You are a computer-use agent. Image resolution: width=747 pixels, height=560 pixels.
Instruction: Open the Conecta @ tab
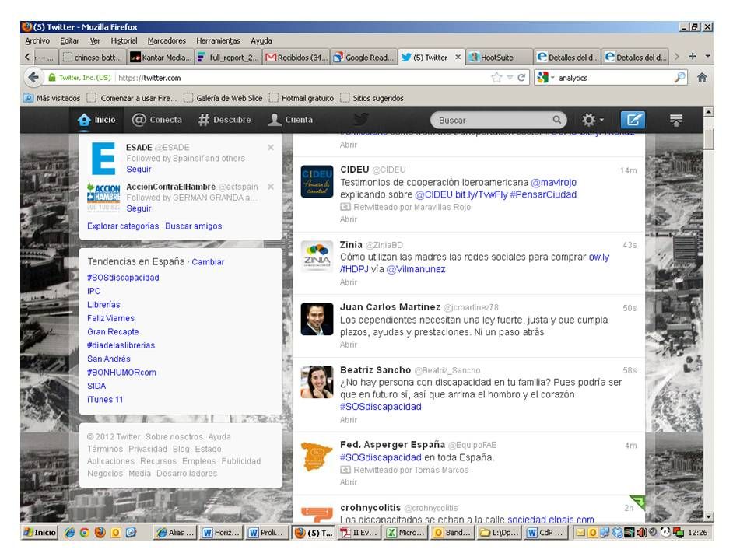click(x=156, y=120)
